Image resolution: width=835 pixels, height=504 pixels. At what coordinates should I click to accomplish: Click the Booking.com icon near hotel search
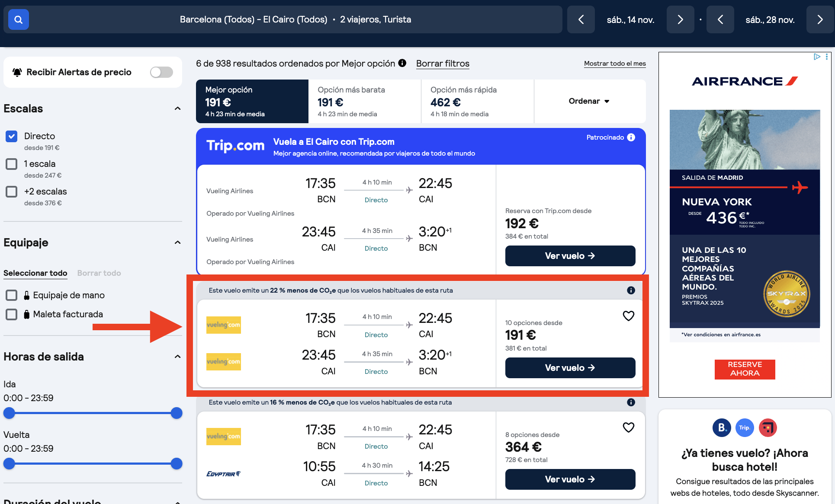point(721,427)
